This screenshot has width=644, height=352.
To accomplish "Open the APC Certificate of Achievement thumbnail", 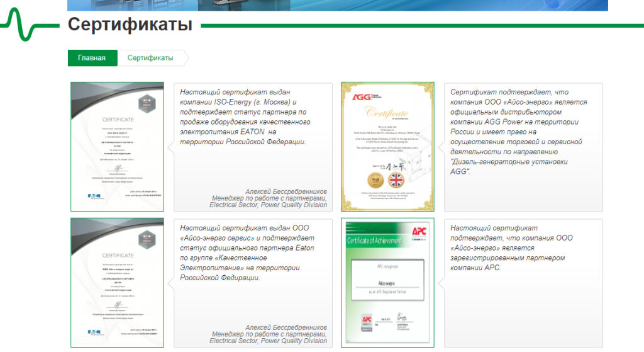I will (387, 283).
